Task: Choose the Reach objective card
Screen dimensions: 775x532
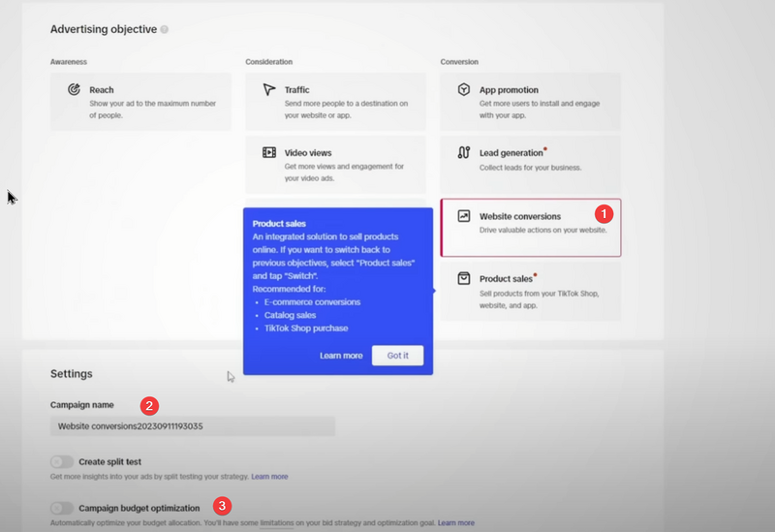Action: [140, 102]
